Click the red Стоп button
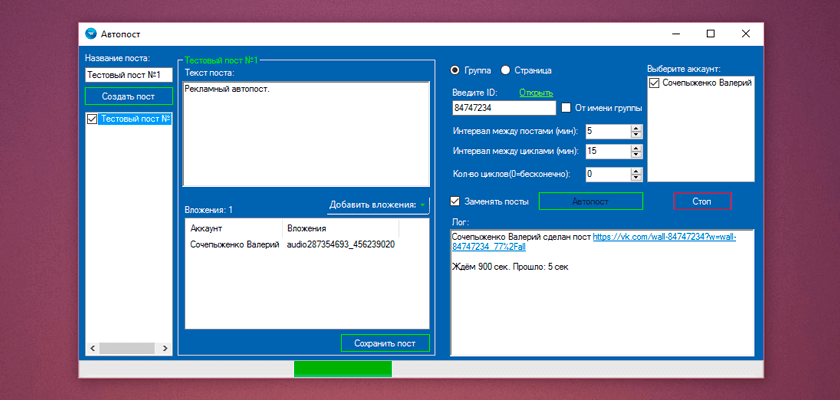The height and width of the screenshot is (400, 840). pos(702,201)
